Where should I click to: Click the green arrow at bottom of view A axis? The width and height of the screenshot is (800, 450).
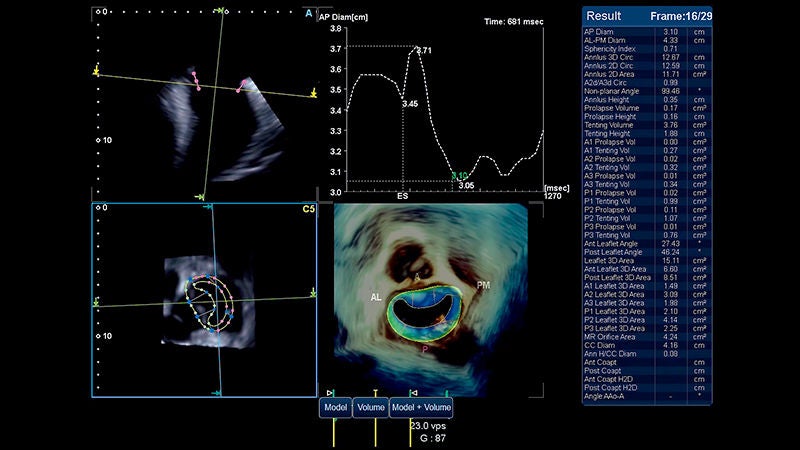click(x=199, y=196)
